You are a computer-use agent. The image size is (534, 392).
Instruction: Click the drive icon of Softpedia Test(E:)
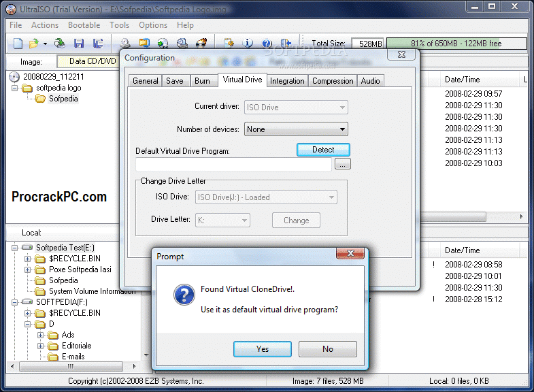27,247
